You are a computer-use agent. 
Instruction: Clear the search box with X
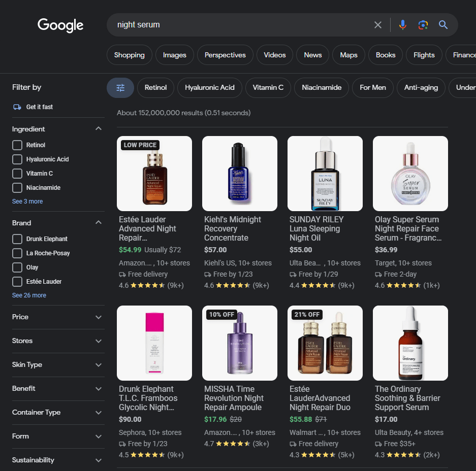coord(377,25)
